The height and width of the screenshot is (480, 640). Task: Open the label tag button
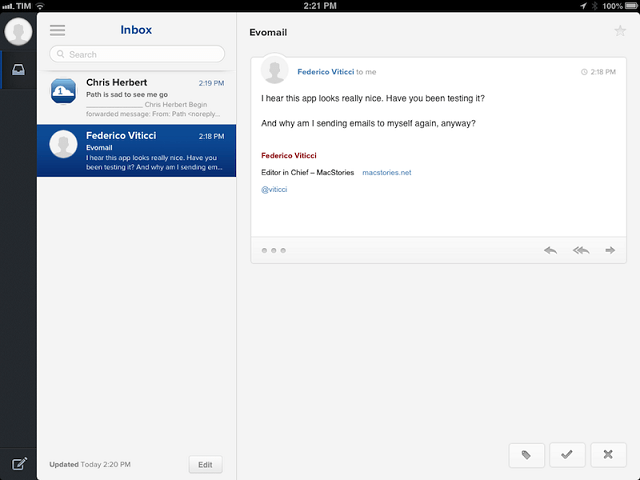pyautogui.click(x=526, y=455)
